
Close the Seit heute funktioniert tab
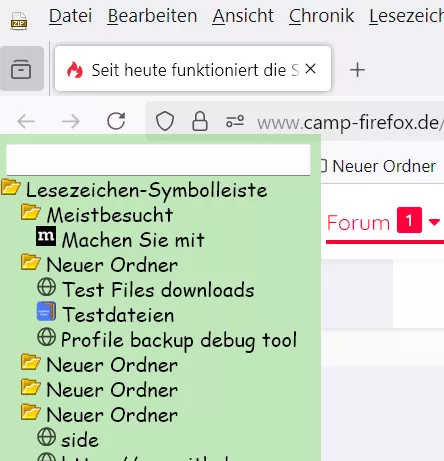click(310, 69)
